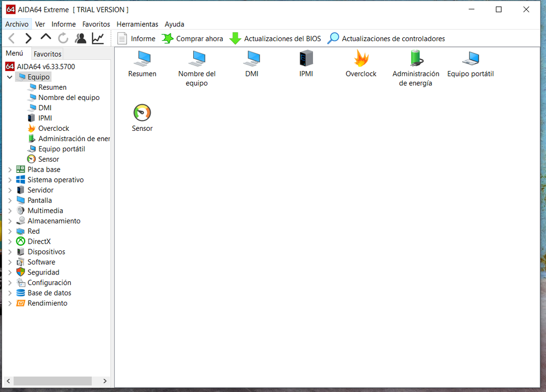
Task: Select Equipo in the tree
Action: click(x=34, y=77)
